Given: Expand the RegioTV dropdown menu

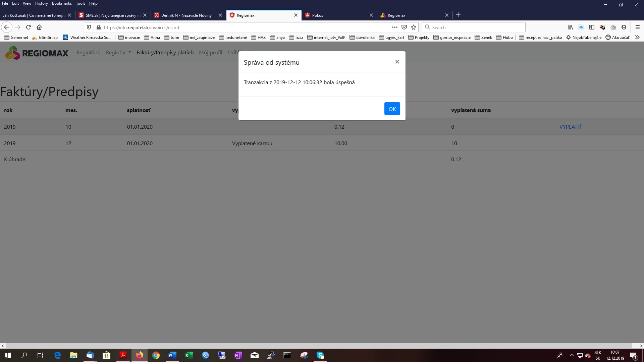Looking at the screenshot, I should [118, 53].
